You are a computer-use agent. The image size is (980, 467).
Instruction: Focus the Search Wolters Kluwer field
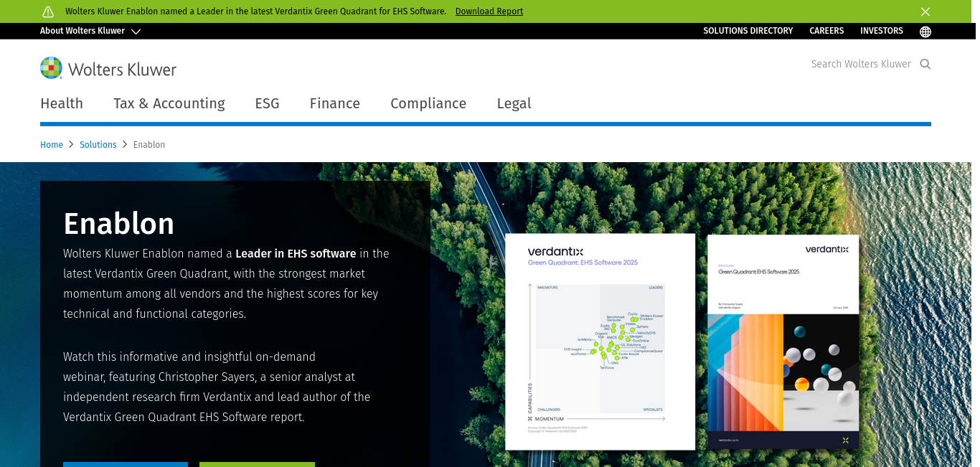coord(861,64)
